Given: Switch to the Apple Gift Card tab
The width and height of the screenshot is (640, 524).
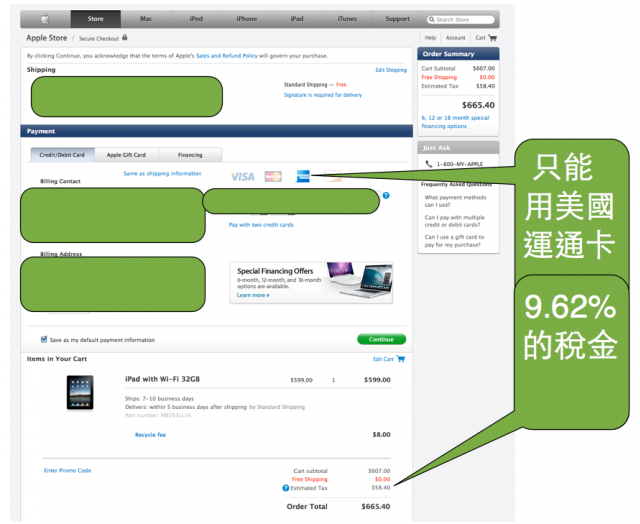Looking at the screenshot, I should [x=126, y=155].
